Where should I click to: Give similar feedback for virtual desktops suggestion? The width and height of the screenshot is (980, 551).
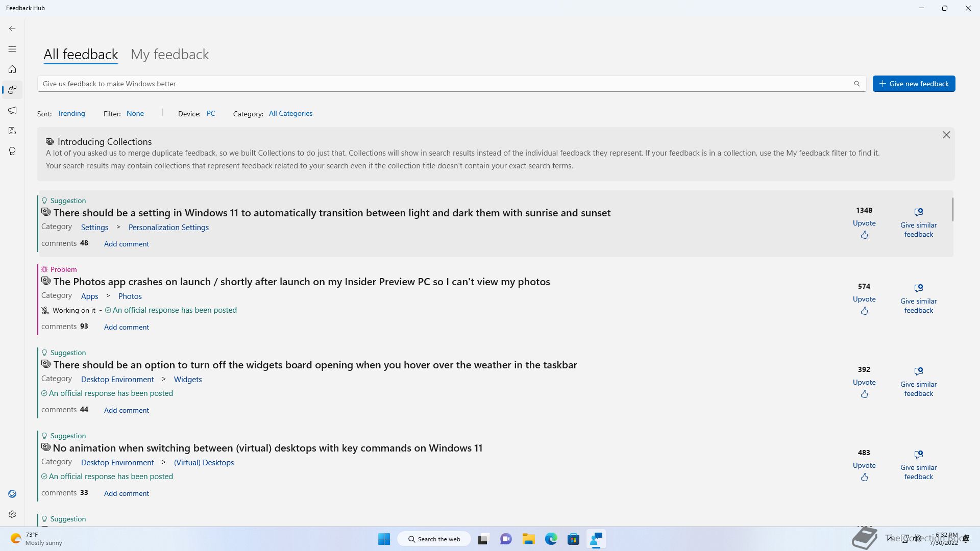point(919,465)
